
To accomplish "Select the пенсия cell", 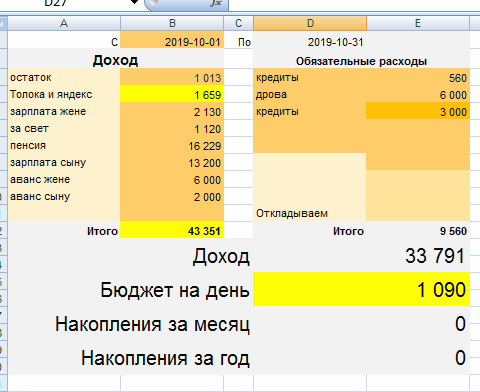I will click(64, 145).
